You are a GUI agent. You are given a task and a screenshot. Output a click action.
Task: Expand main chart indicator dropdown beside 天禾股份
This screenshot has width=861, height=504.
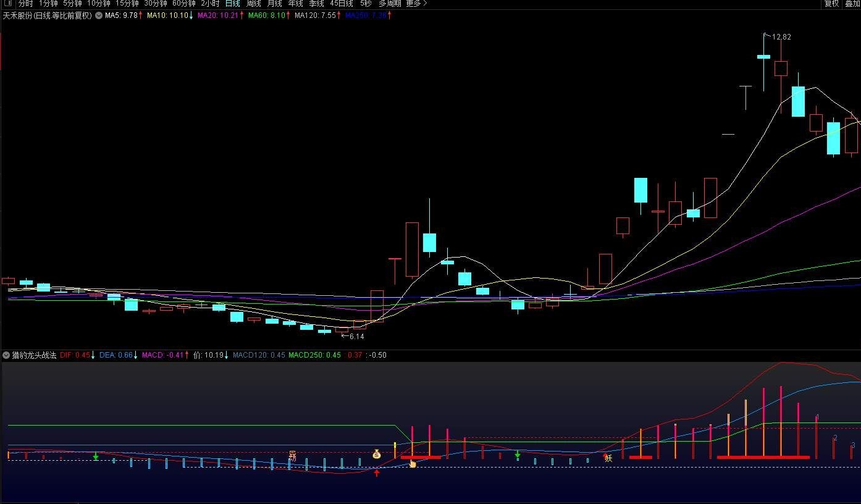(x=98, y=15)
